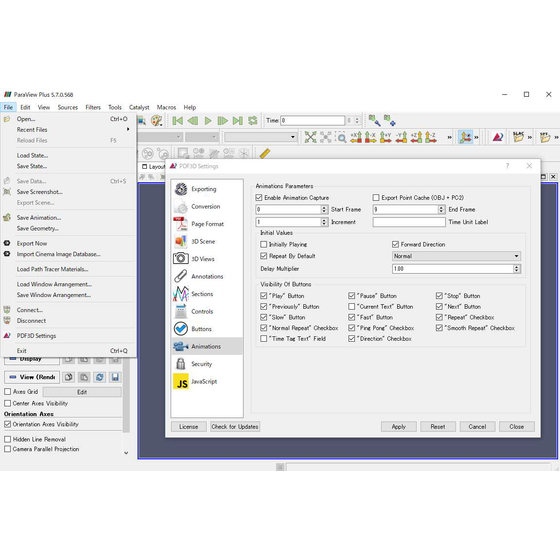Toggle the "Play" Button checkbox
This screenshot has height=560, width=560.
264,296
